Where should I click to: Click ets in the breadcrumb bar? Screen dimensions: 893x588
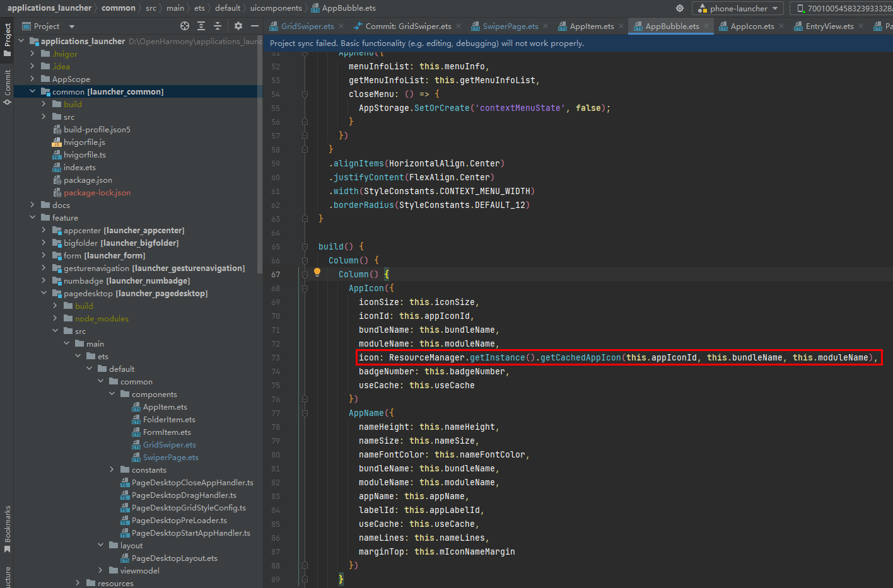tap(199, 8)
